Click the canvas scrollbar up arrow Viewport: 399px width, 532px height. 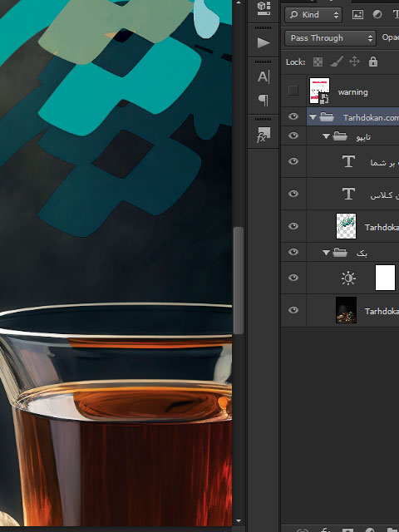click(x=239, y=2)
